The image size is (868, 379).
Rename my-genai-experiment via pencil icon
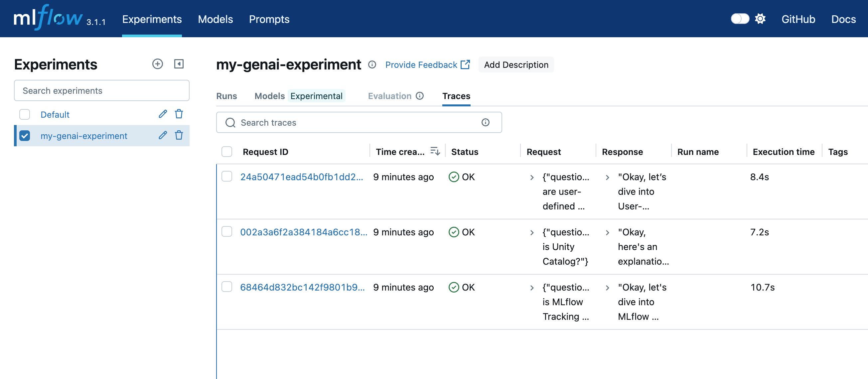click(163, 135)
